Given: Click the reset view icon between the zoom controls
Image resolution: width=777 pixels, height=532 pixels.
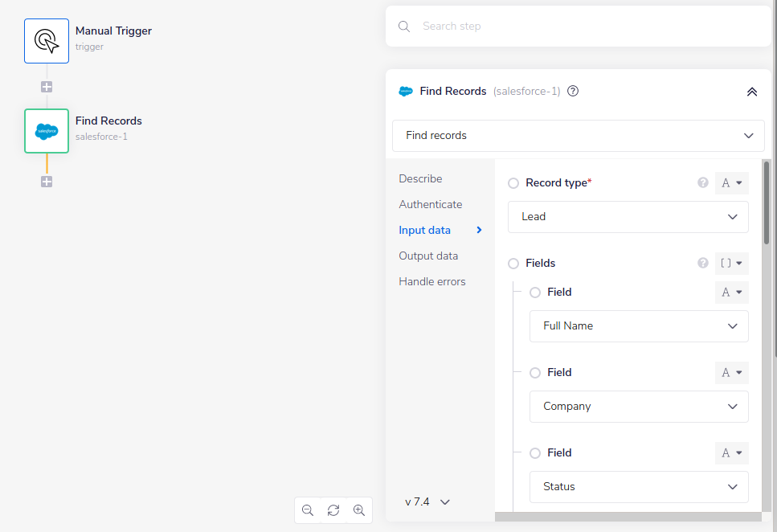Looking at the screenshot, I should [333, 510].
